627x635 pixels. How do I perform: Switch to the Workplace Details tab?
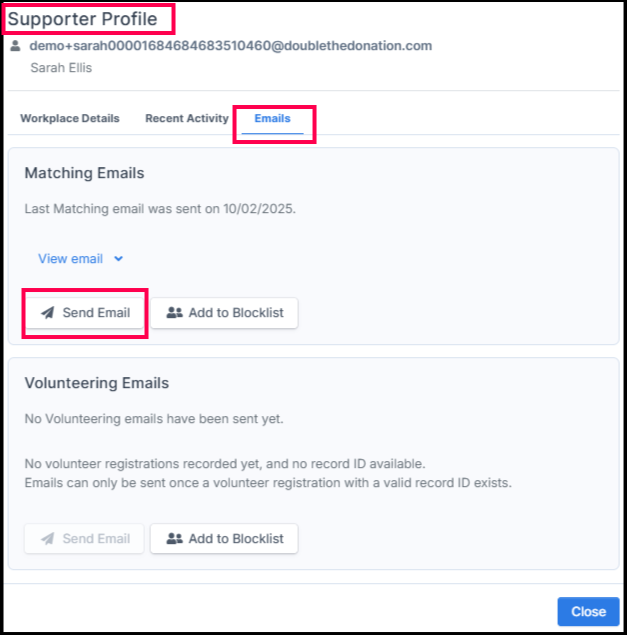click(70, 119)
